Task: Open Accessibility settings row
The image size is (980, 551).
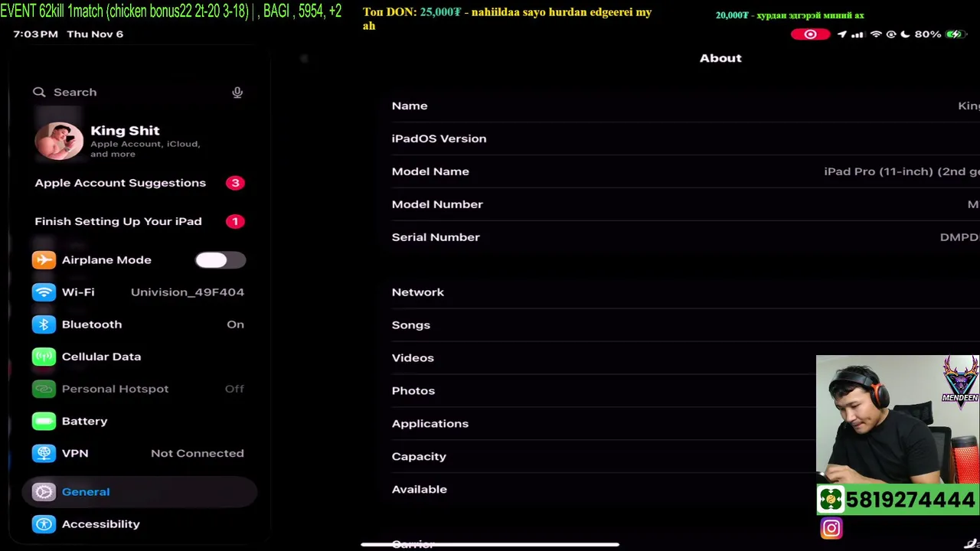Action: 139,524
